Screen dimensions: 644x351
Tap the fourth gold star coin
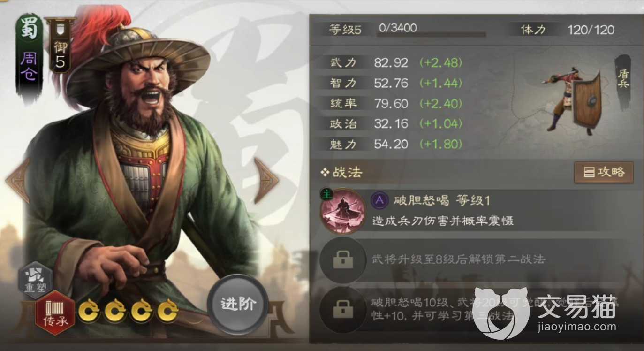(167, 312)
